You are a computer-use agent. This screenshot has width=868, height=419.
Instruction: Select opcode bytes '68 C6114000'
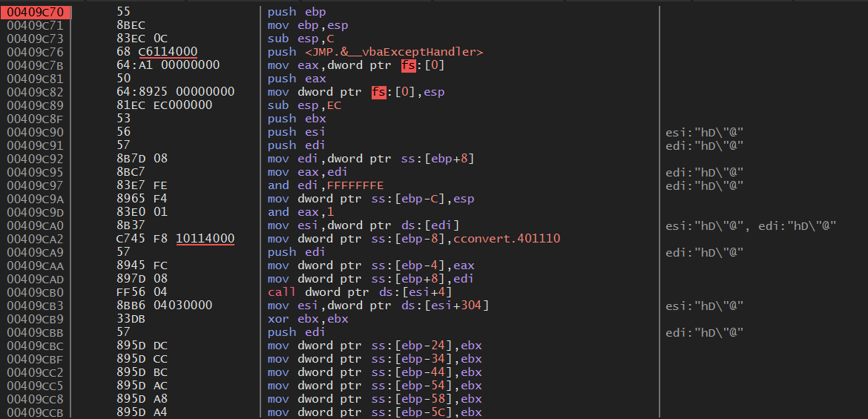point(157,52)
